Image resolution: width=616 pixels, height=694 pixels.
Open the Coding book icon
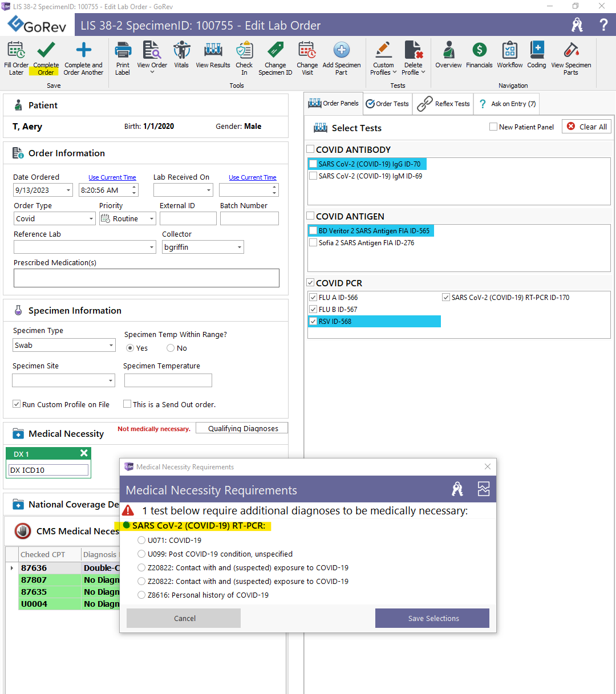coord(537,50)
